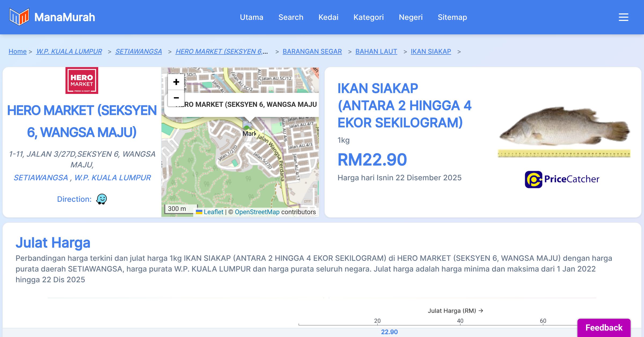Open the hamburger menu
644x337 pixels.
coord(623,17)
